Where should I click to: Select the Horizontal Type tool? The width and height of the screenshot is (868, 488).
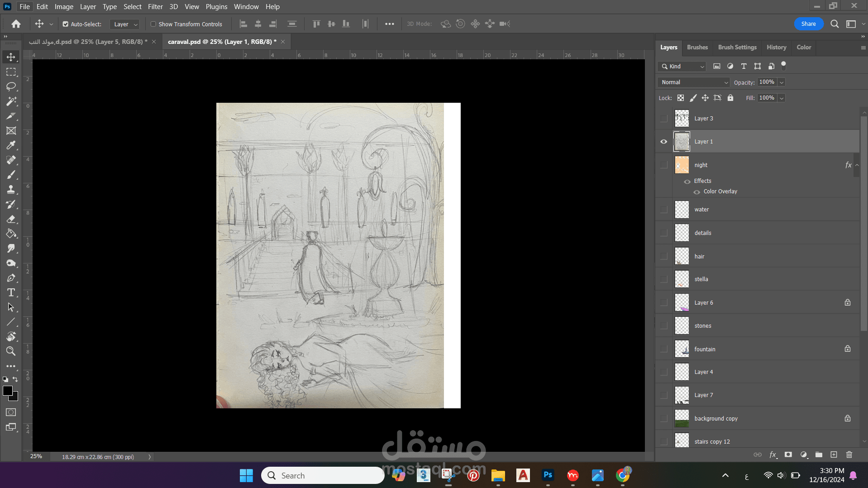pos(11,292)
